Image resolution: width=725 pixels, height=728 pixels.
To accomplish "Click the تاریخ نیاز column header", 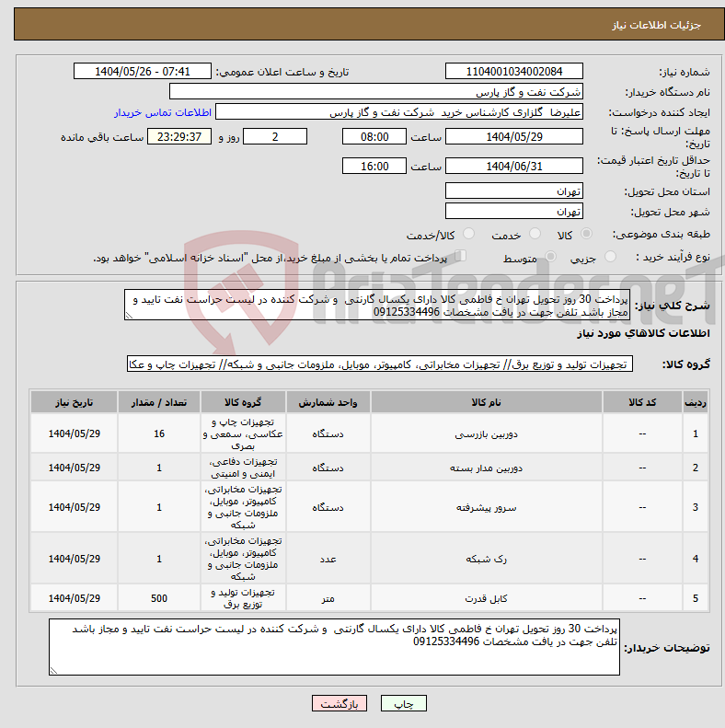I will (75, 402).
